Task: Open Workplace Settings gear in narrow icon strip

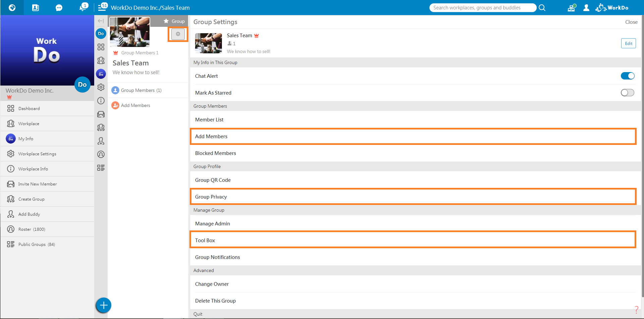Action: (101, 87)
